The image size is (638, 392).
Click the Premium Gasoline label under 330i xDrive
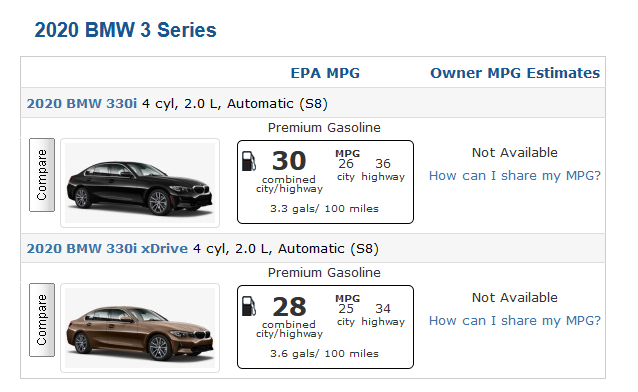(x=324, y=272)
